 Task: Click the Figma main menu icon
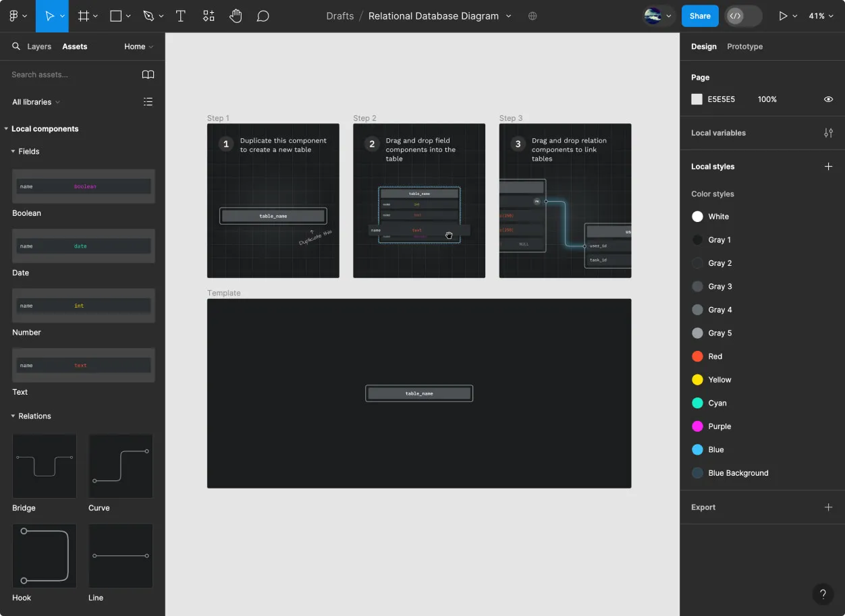13,16
